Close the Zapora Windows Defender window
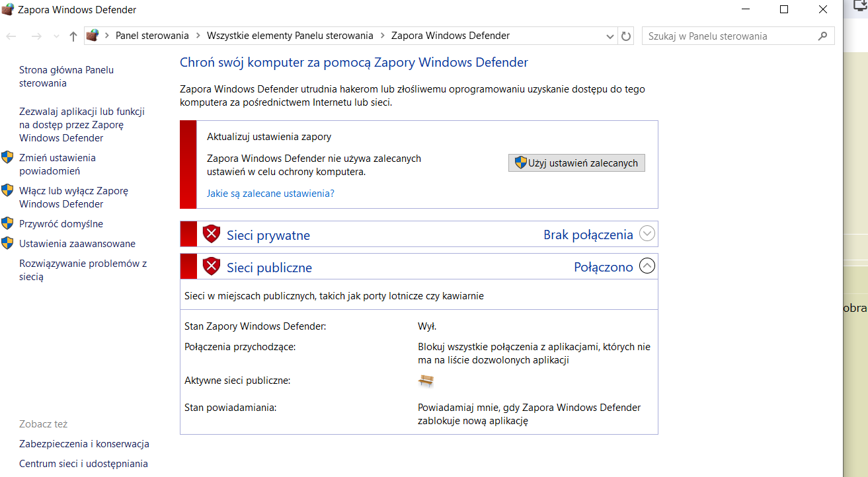This screenshot has width=868, height=477. click(823, 9)
